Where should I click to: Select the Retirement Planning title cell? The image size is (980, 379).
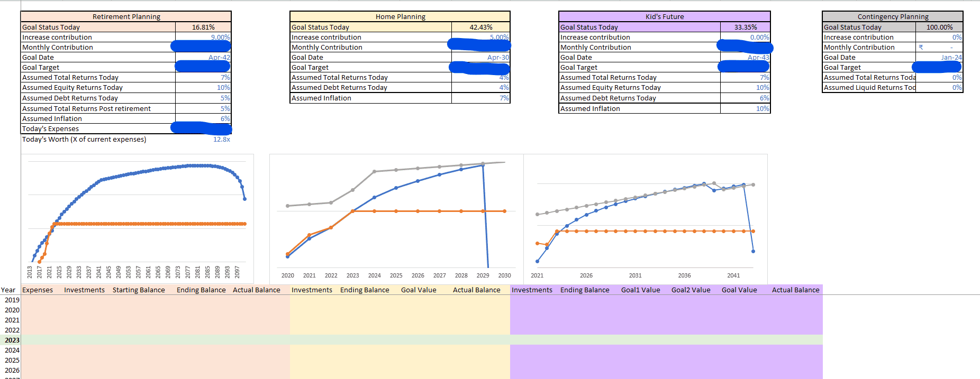point(126,16)
